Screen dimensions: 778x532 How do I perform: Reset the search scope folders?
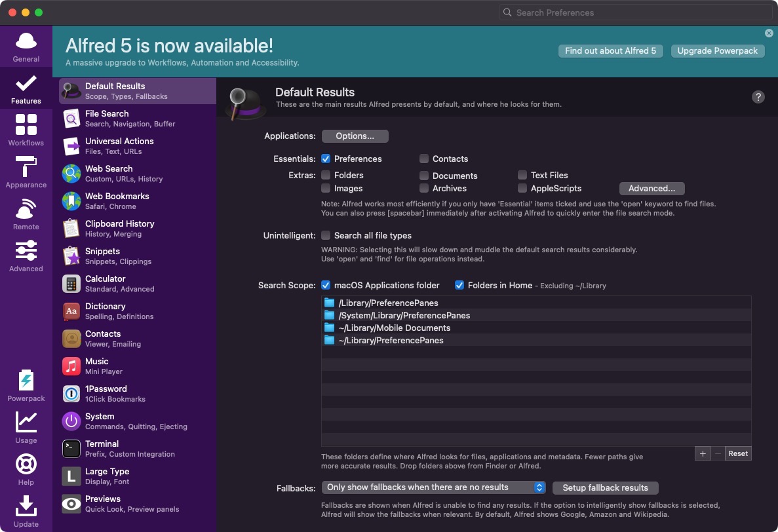pos(738,453)
